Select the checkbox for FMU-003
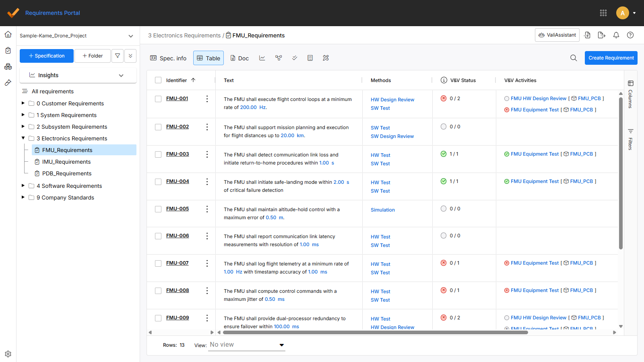The height and width of the screenshot is (362, 644). click(x=158, y=154)
